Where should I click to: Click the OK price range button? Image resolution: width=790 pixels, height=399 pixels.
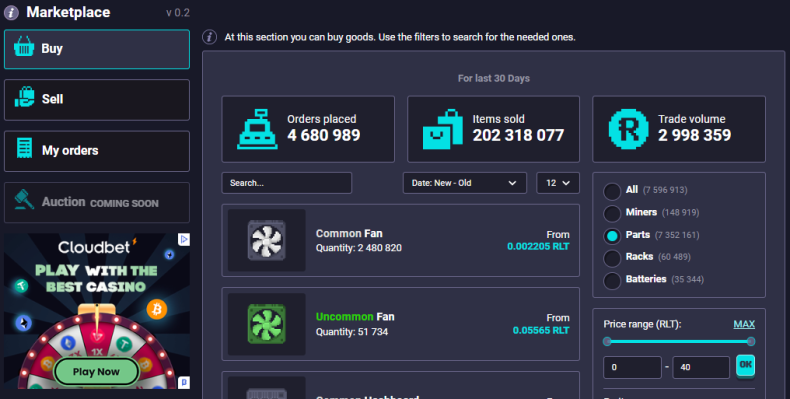746,365
